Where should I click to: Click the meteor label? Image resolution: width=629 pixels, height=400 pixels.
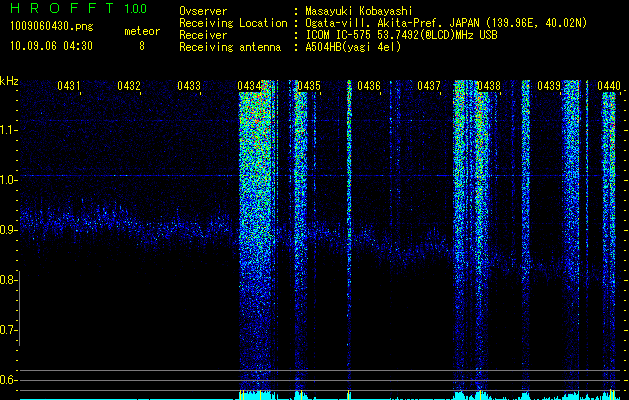point(142,31)
